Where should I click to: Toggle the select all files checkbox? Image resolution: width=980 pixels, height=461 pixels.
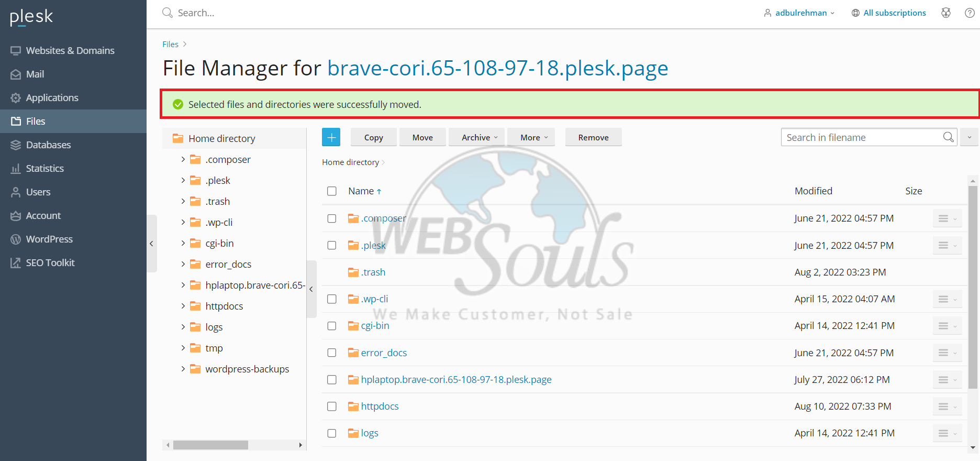pyautogui.click(x=332, y=191)
